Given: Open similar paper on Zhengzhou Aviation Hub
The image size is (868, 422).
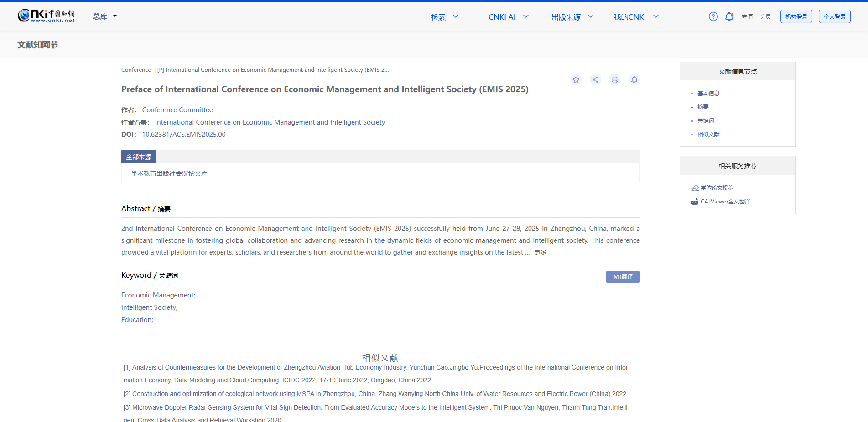Looking at the screenshot, I should point(270,367).
